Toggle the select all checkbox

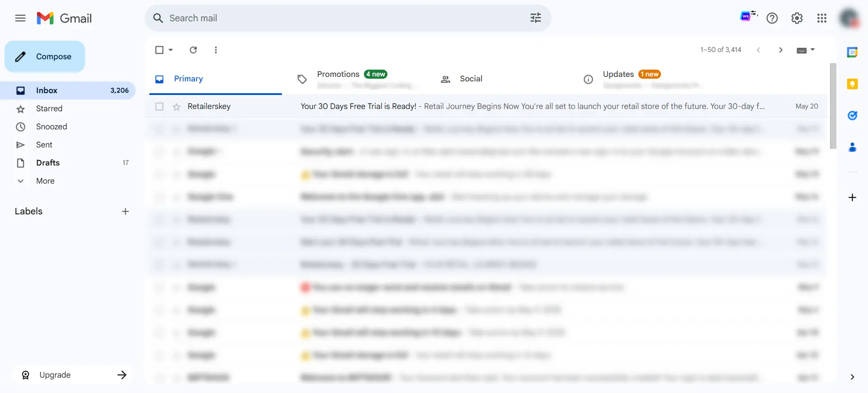pos(159,50)
